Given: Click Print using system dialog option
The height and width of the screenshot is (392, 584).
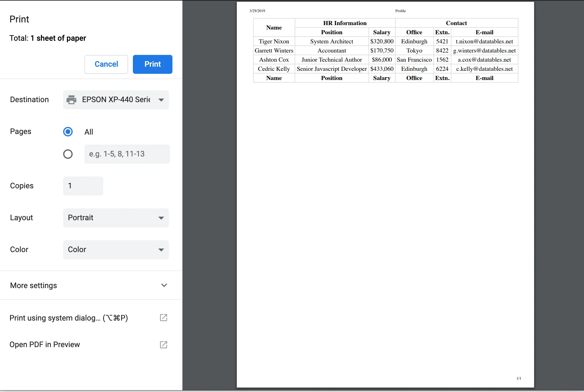Looking at the screenshot, I should coord(68,318).
